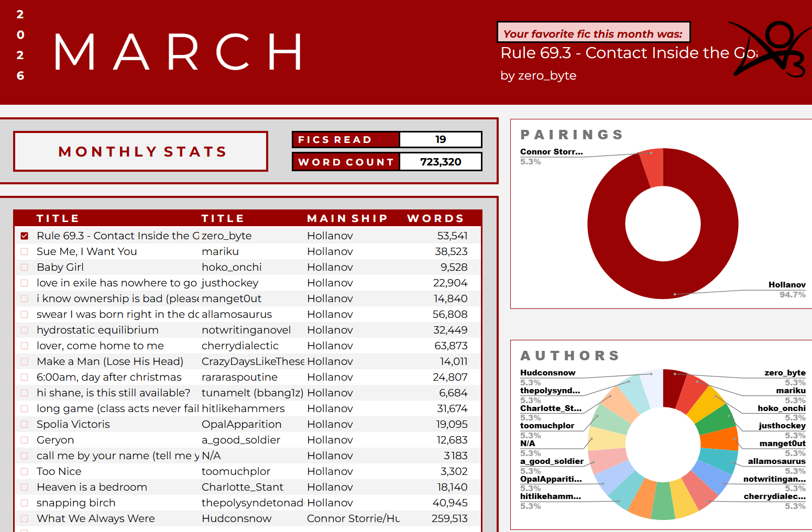Viewport: 812px width, 532px height.
Task: Tick the Too Nice checkbox
Action: point(24,471)
